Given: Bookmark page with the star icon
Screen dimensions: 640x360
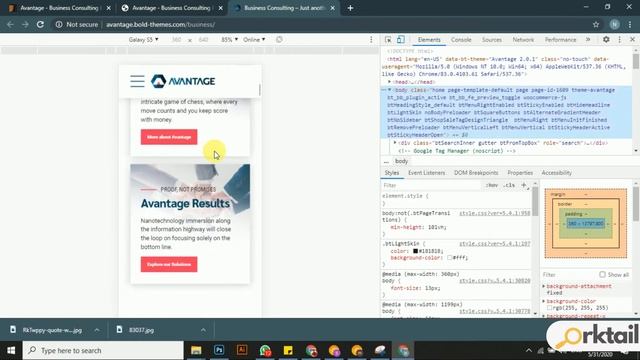Looking at the screenshot, I should pyautogui.click(x=596, y=24).
